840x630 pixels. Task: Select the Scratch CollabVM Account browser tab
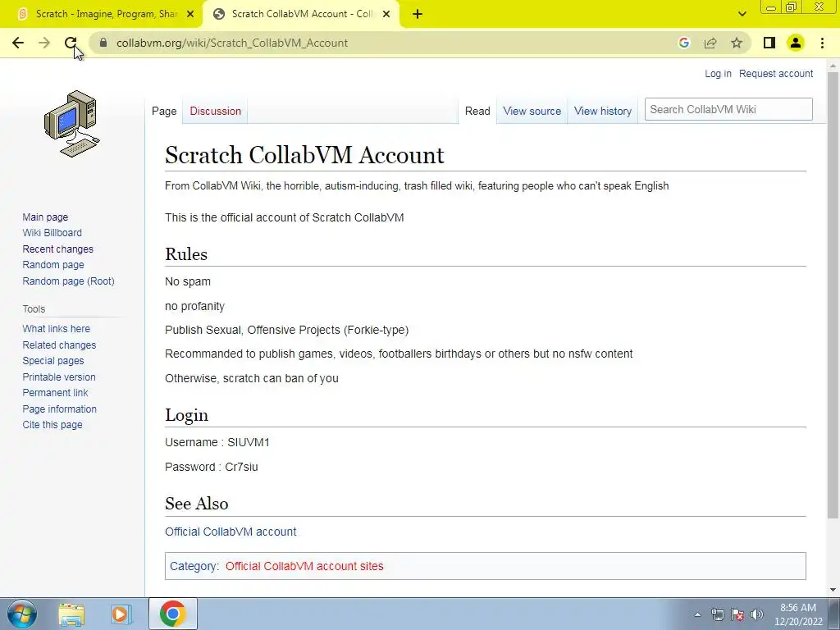click(x=302, y=14)
